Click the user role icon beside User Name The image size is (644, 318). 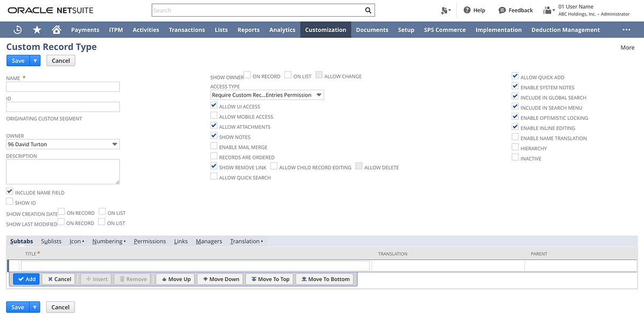548,10
